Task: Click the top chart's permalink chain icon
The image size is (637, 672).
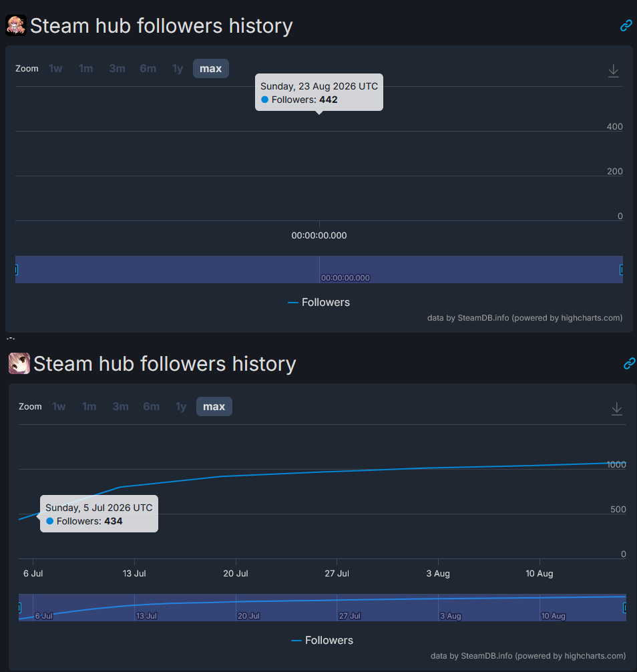Action: (626, 25)
